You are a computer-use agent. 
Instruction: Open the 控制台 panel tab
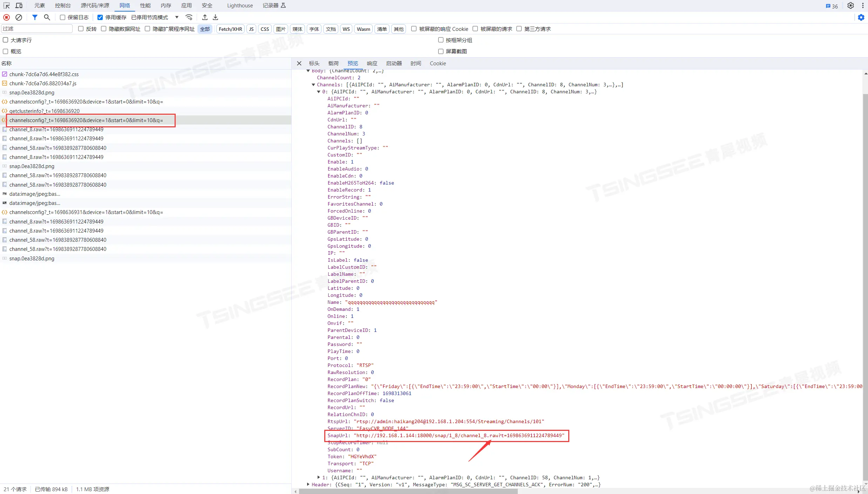[63, 6]
